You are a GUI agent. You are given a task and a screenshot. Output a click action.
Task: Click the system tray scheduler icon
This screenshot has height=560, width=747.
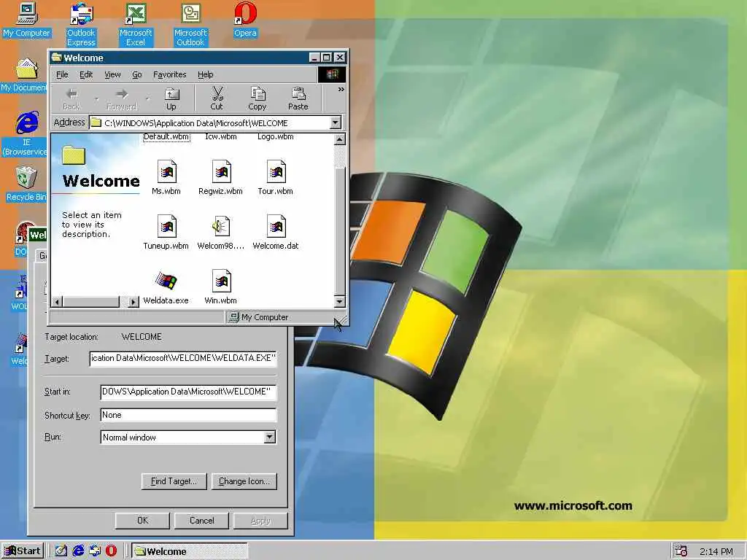pyautogui.click(x=682, y=551)
